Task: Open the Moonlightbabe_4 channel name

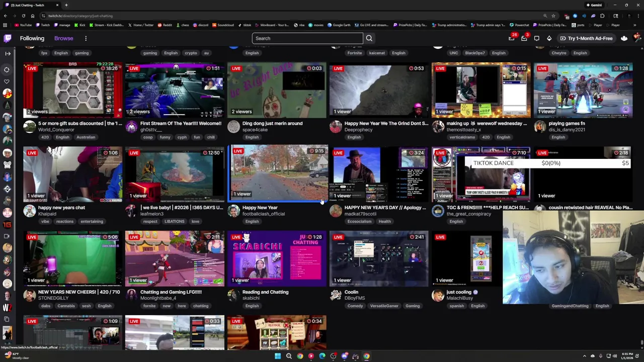Action: pyautogui.click(x=158, y=298)
